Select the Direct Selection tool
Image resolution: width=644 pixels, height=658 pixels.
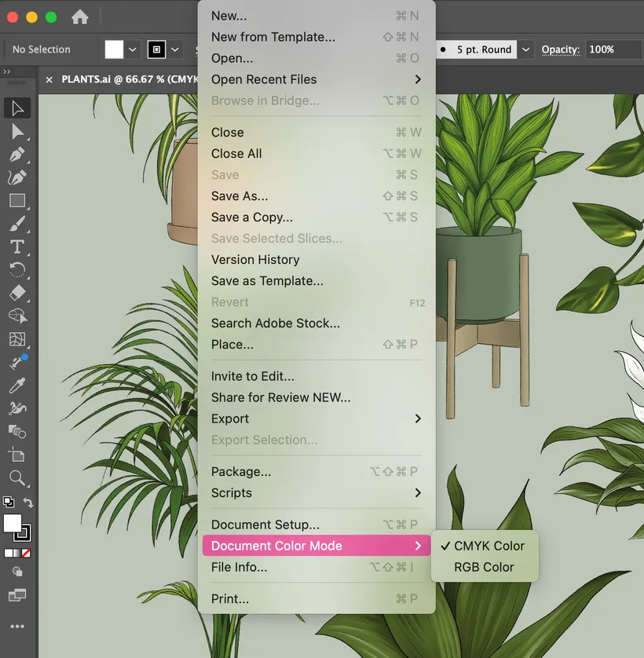pos(17,131)
